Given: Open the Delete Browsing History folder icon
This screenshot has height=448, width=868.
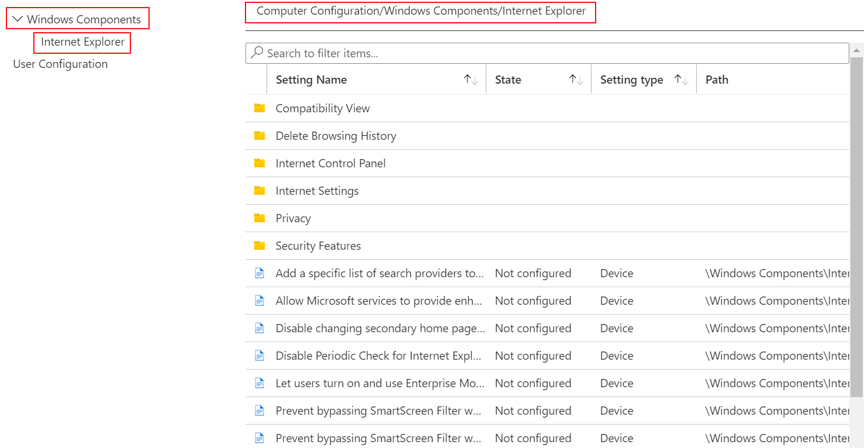Looking at the screenshot, I should [x=260, y=136].
